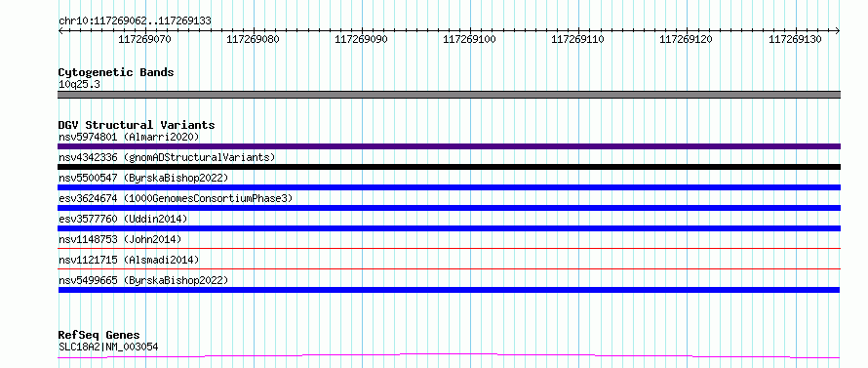
Task: Open variant nsv5974801 (Almarri2020) label
Action: pyautogui.click(x=129, y=137)
